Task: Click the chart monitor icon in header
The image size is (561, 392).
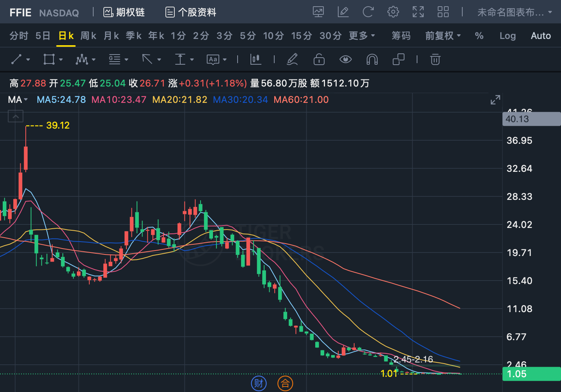Action: [318, 12]
